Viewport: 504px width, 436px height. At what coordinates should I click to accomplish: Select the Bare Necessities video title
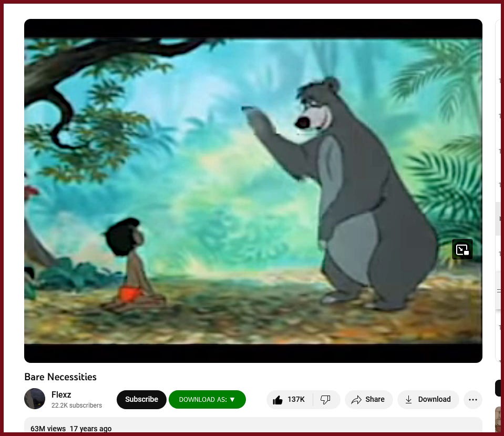pyautogui.click(x=60, y=377)
